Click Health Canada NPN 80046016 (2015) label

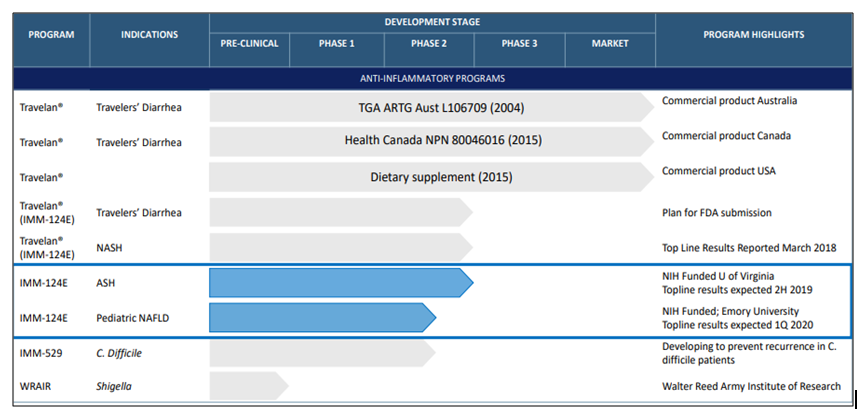(443, 140)
